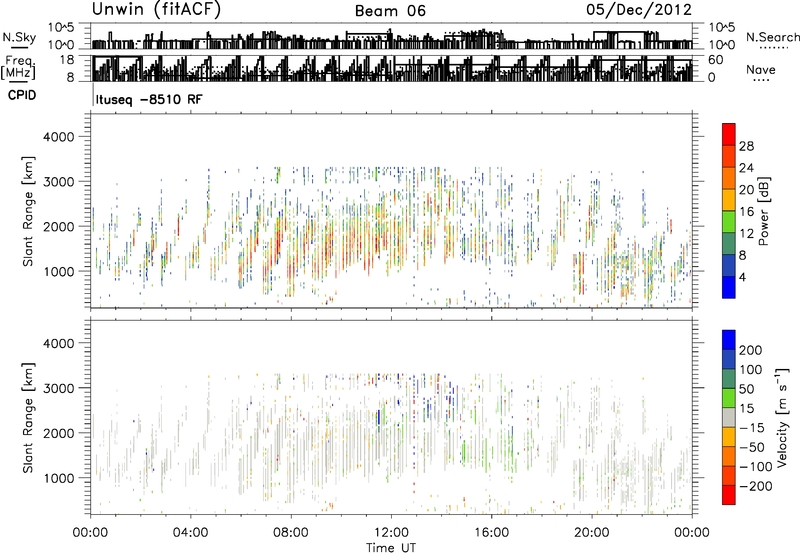The width and height of the screenshot is (800, 554).
Task: Click the 'Unwin (fitACF)' plot title
Action: [x=156, y=10]
